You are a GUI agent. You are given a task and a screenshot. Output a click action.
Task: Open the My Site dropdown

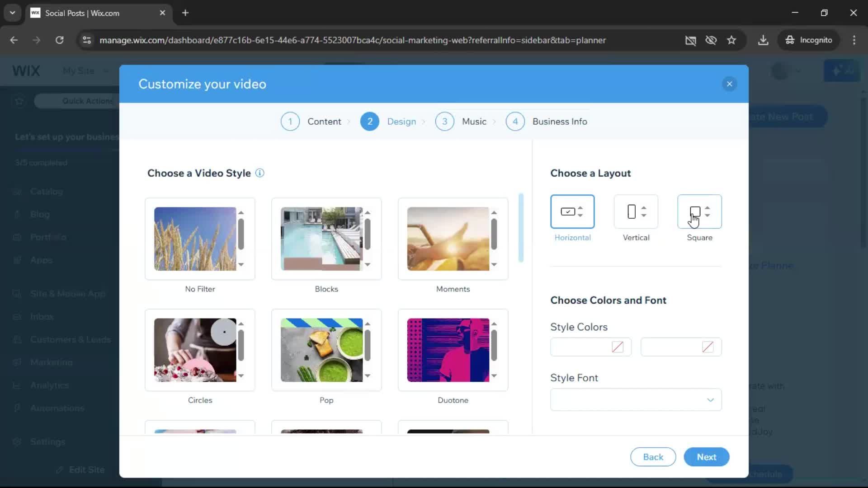pos(86,71)
